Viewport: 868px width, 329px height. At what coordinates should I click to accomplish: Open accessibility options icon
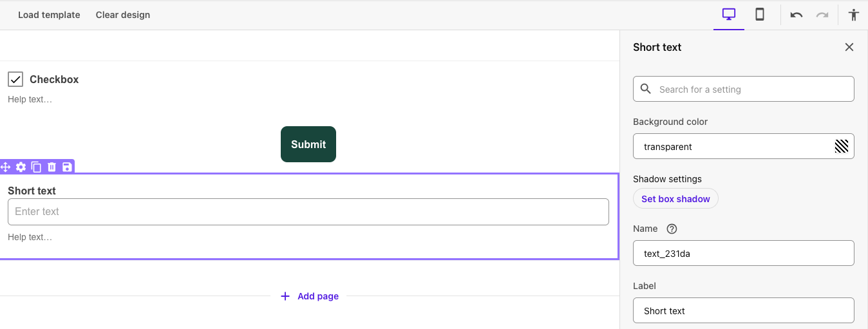854,15
